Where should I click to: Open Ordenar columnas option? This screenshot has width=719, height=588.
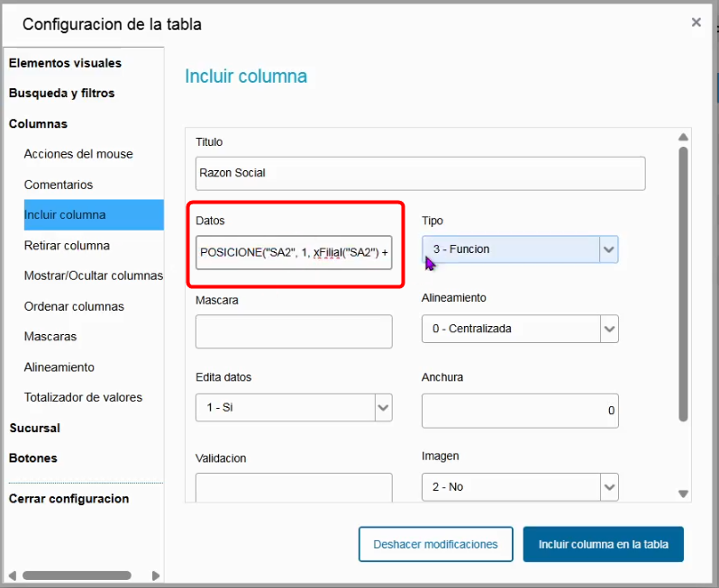(74, 306)
